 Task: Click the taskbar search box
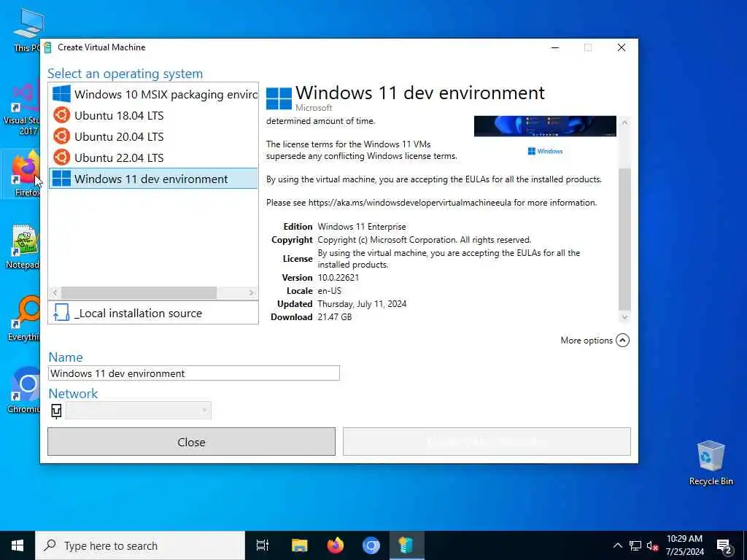(140, 545)
